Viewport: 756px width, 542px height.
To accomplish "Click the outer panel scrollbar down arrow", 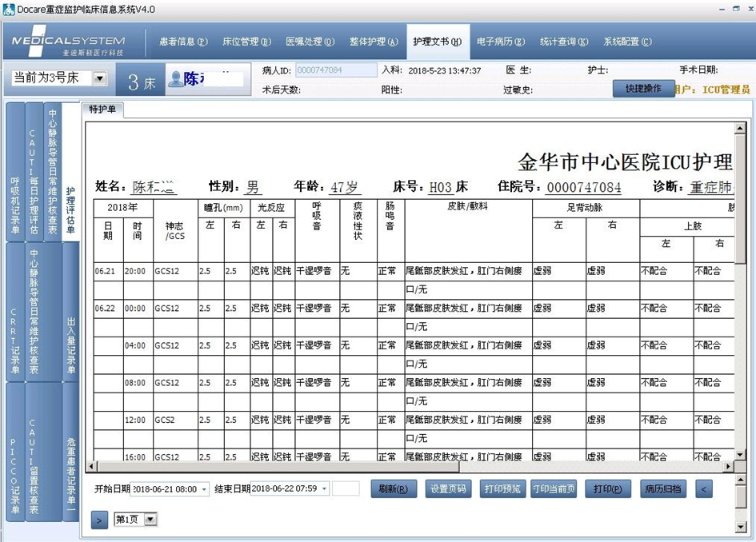I will pyautogui.click(x=742, y=527).
